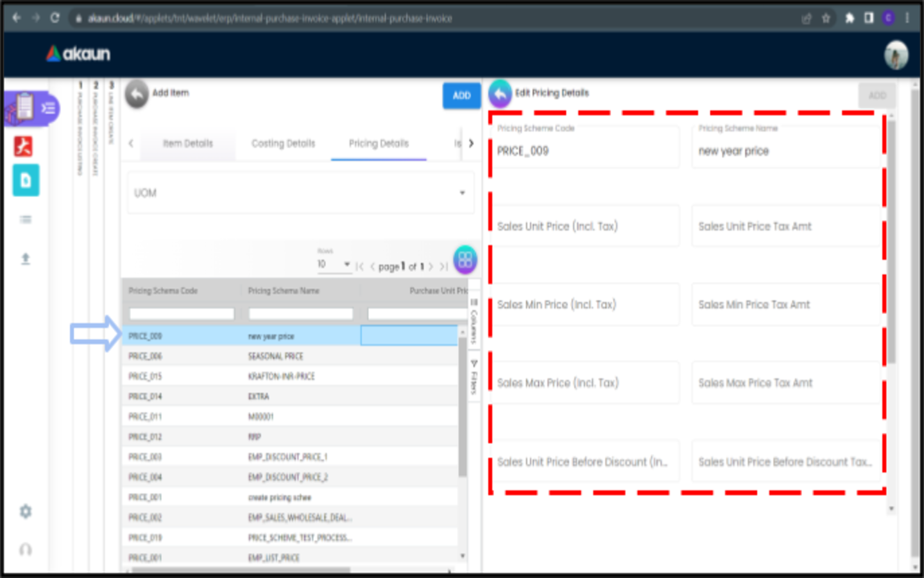Viewport: 924px width, 578px height.
Task: Go back from Edit Pricing Details panel
Action: coord(501,94)
